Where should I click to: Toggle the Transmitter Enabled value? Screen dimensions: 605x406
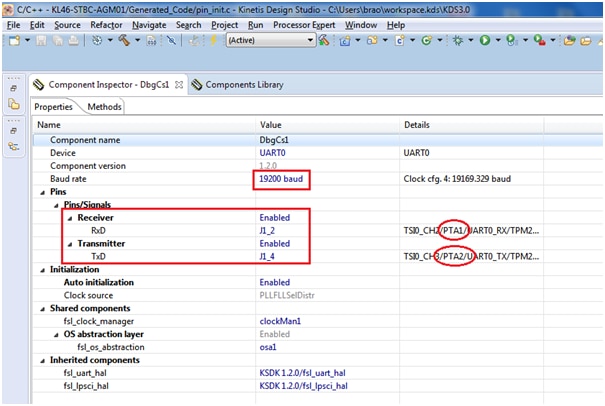275,243
